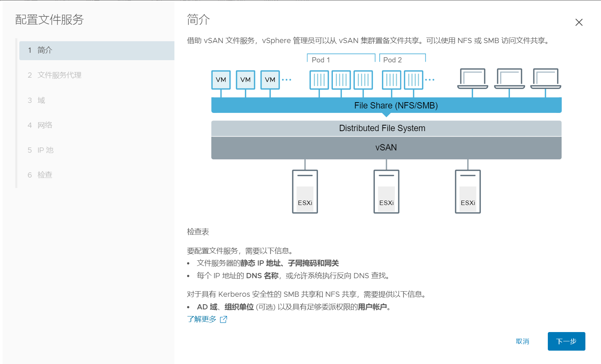Click the external link icon beside 了解更多

click(224, 319)
